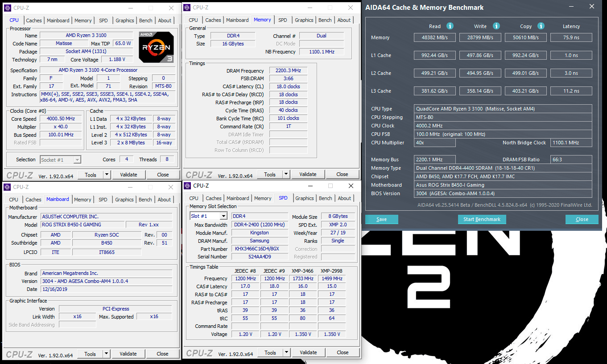This screenshot has height=364, width=607.
Task: Click the Southbridge value B450
Action: [x=107, y=243]
